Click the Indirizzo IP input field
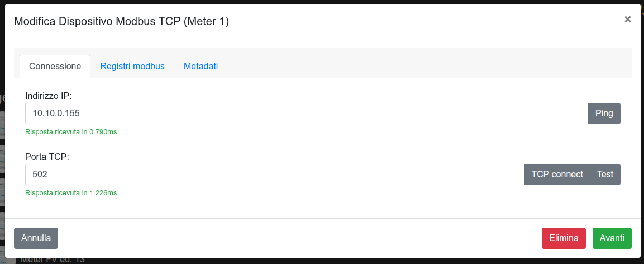 (306, 114)
